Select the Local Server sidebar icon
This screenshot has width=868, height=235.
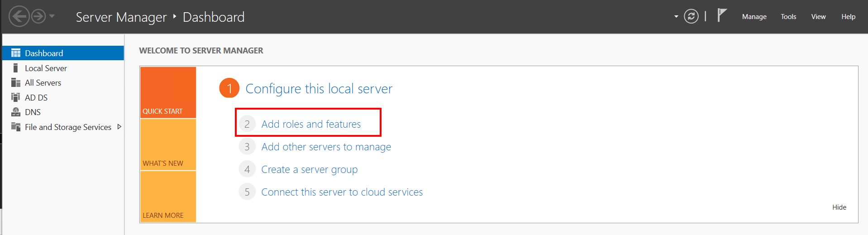pyautogui.click(x=16, y=68)
